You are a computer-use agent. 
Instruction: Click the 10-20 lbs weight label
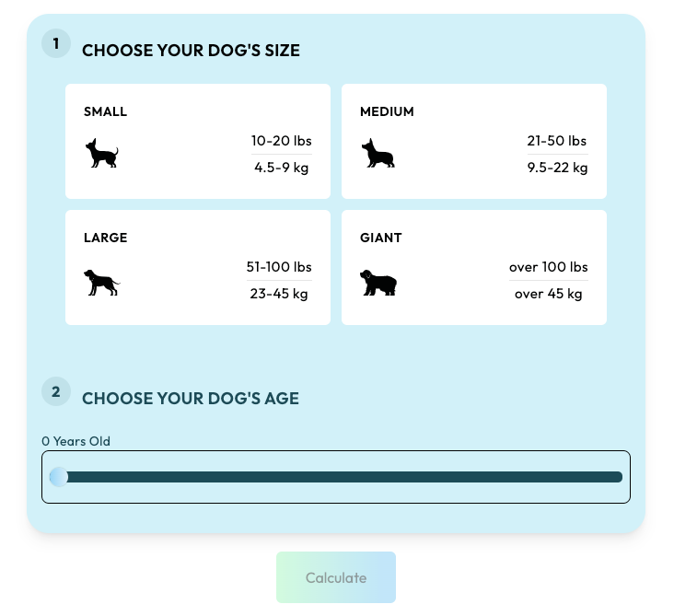282,141
